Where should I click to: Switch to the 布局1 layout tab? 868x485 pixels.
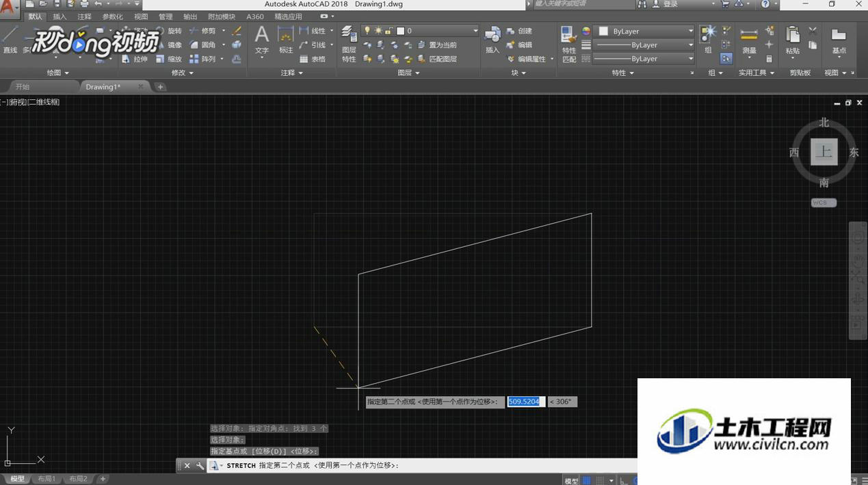tap(47, 479)
